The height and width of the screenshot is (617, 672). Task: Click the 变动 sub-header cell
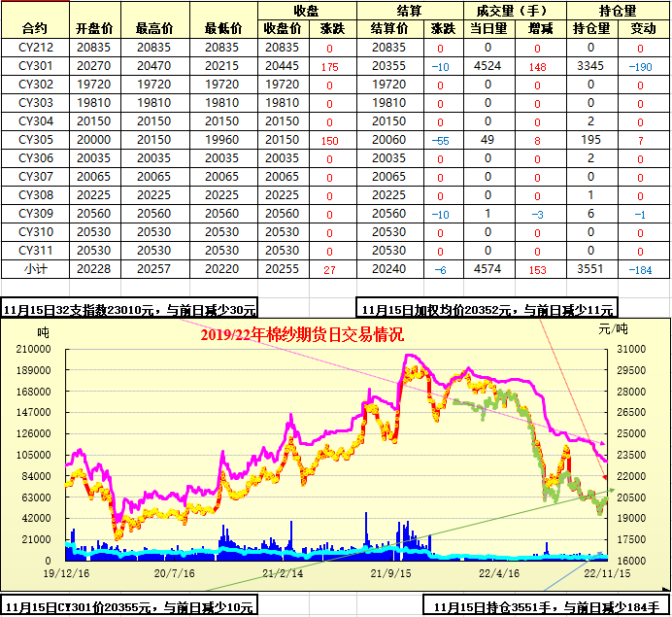[x=642, y=29]
